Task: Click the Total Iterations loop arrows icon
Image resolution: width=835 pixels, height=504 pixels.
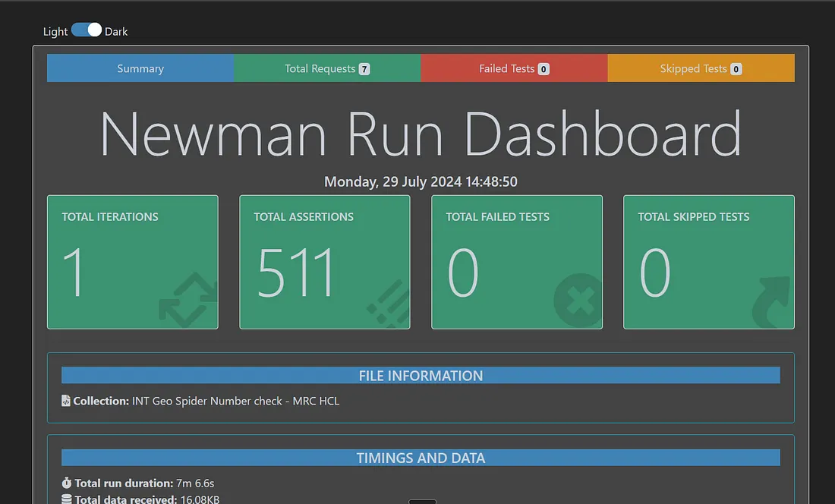Action: pos(188,300)
